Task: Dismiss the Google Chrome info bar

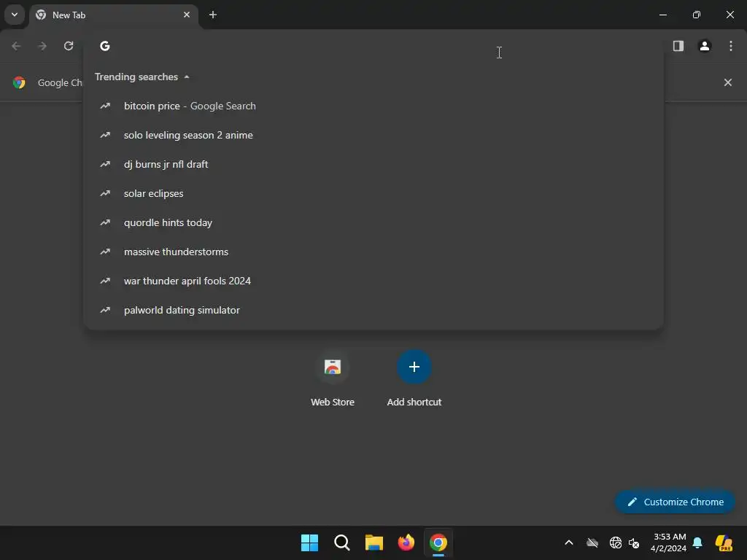Action: click(727, 83)
